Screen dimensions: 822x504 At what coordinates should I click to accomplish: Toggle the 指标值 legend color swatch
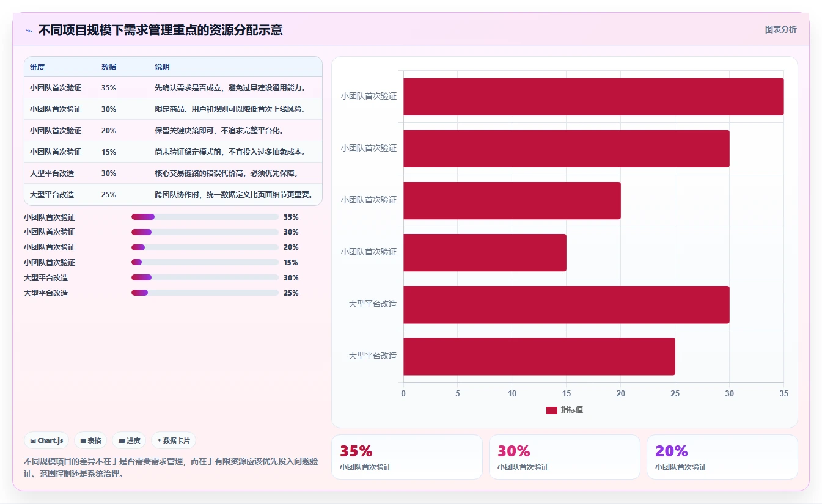point(552,410)
